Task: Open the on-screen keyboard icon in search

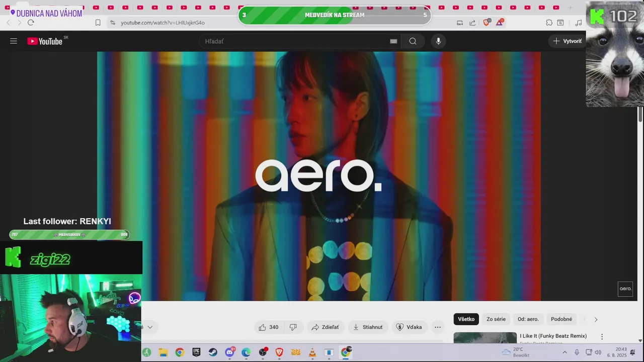Action: pyautogui.click(x=393, y=41)
